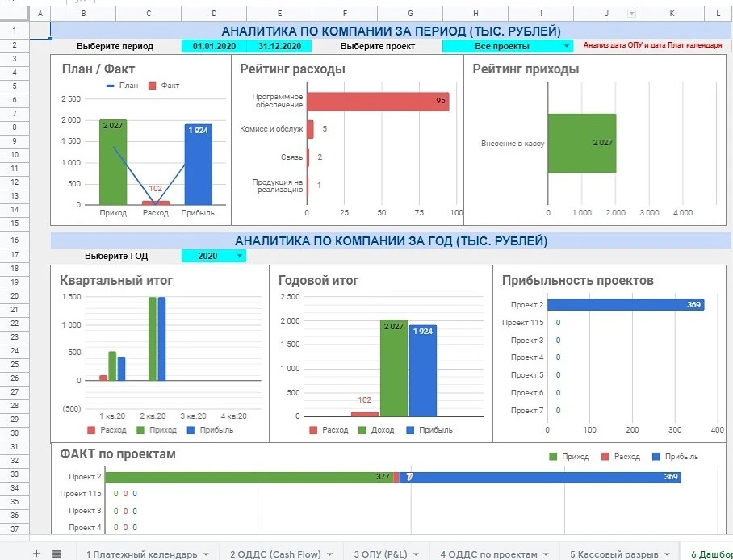Viewport: 733px width, 560px height.
Task: Switch to Платежный календарь sheet tab
Action: 140,554
